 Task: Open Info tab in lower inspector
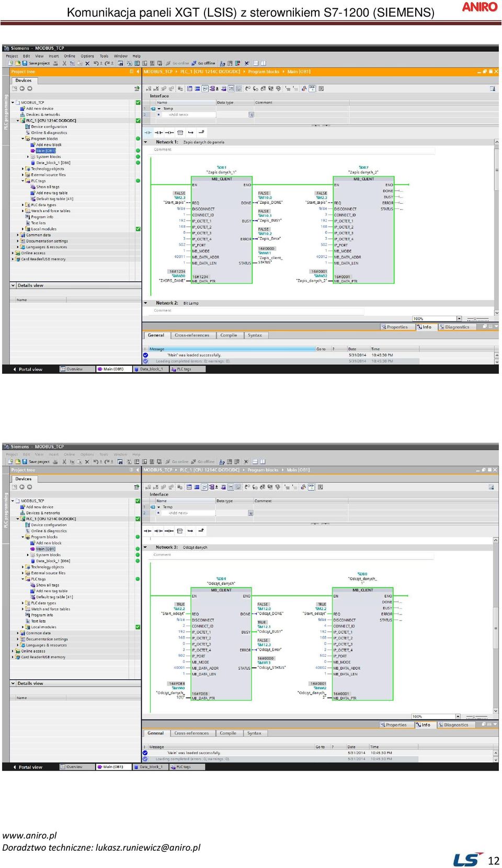pos(426,725)
